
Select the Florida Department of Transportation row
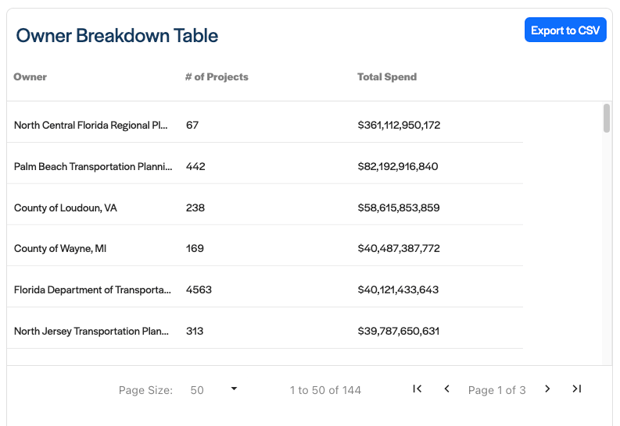(x=92, y=290)
